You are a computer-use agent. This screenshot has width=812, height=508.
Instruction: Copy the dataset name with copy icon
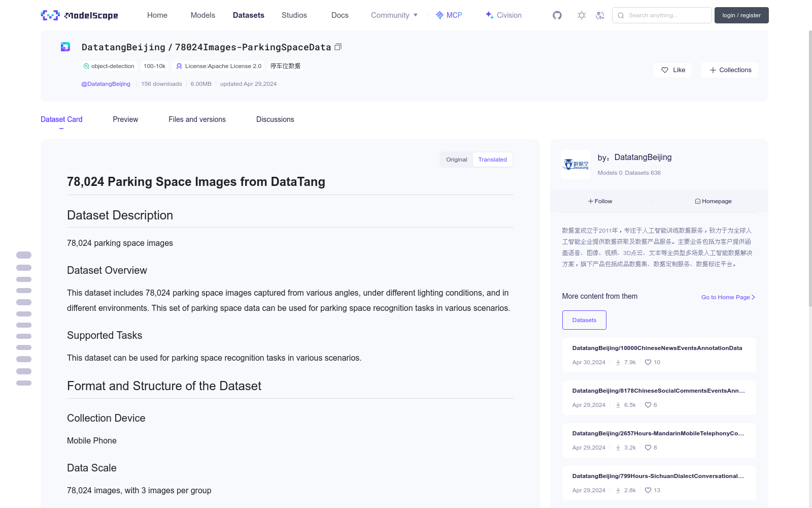click(x=338, y=47)
